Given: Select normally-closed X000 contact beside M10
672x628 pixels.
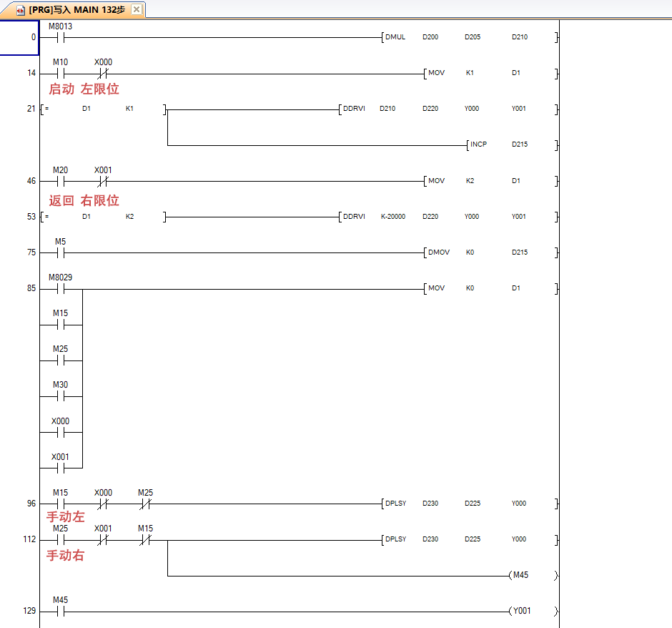Looking at the screenshot, I should pyautogui.click(x=103, y=73).
